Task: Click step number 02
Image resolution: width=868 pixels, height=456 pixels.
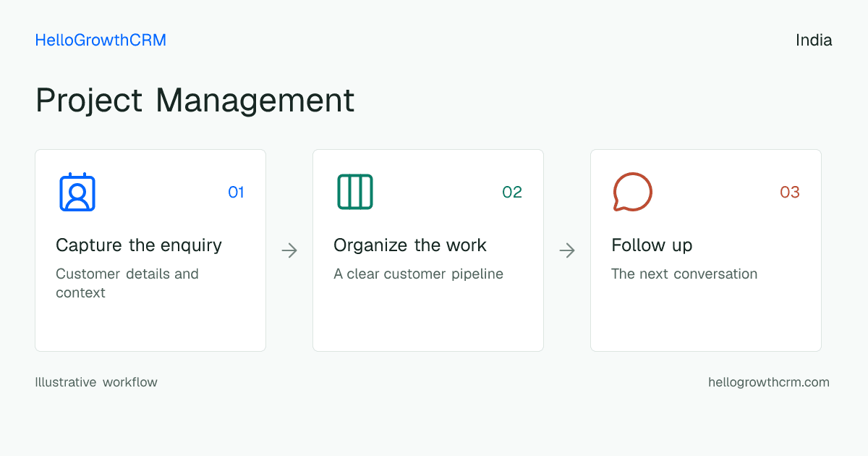Action: [x=512, y=192]
